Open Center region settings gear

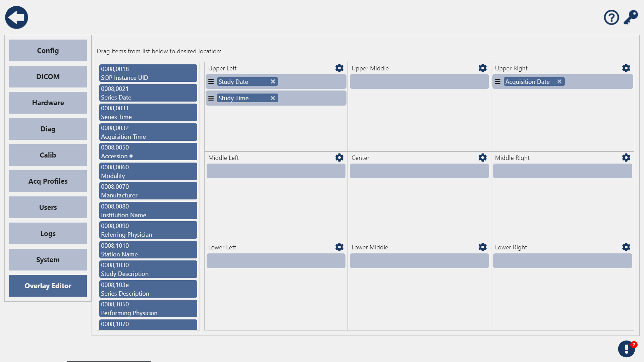pos(482,158)
